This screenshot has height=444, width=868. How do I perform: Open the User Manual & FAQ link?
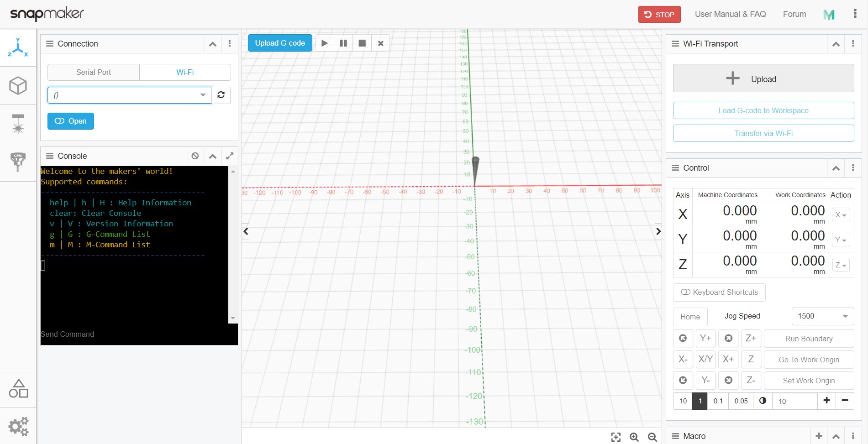tap(730, 14)
